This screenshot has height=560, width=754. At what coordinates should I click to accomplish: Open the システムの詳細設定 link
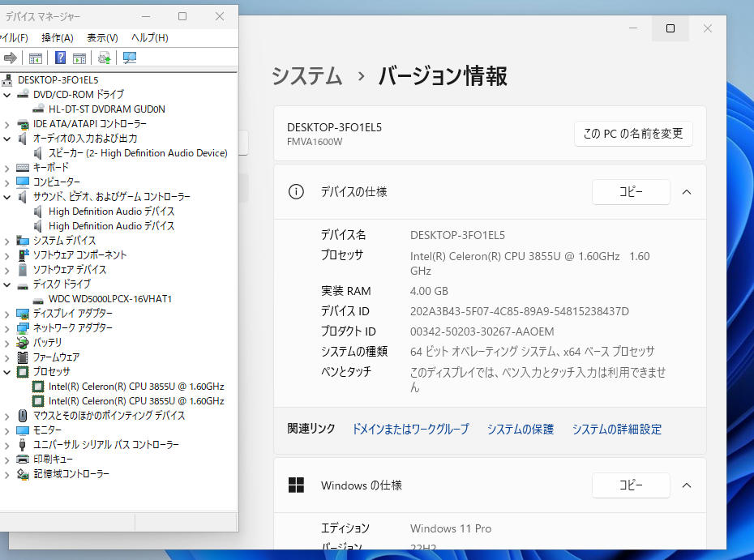[616, 429]
